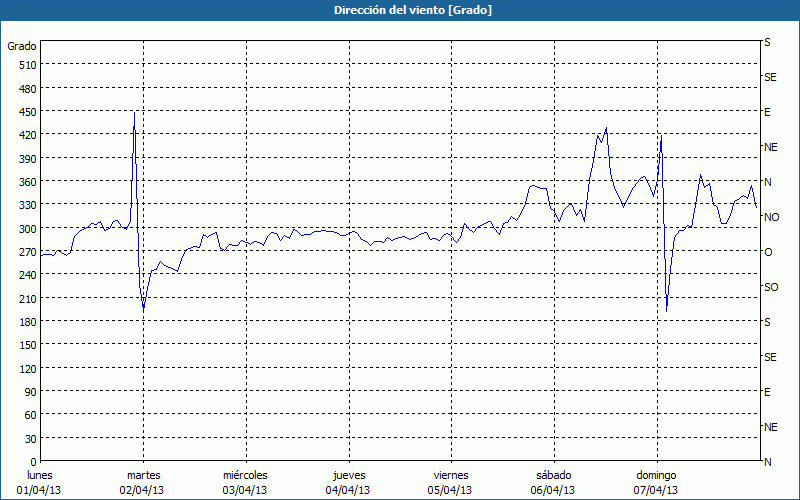
Task: Click the 30 value on the left axis
Action: (30, 439)
